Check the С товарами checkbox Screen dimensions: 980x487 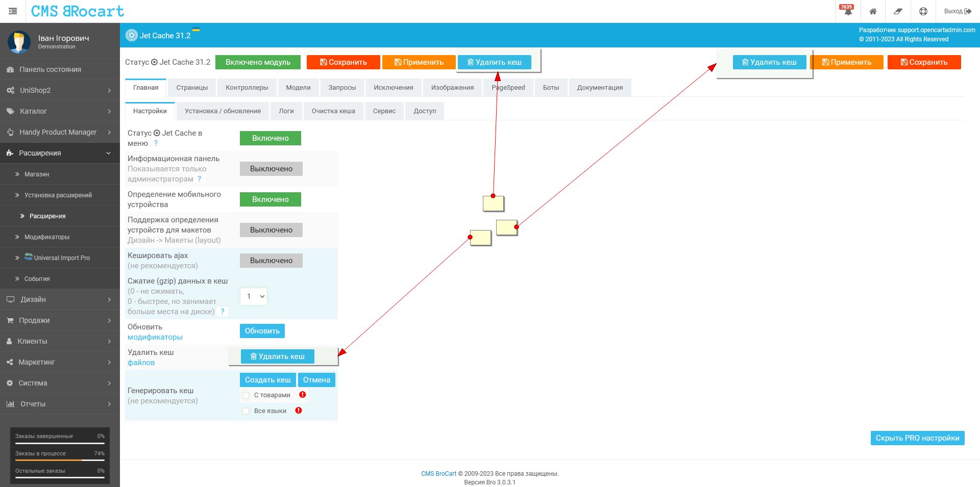click(x=246, y=395)
